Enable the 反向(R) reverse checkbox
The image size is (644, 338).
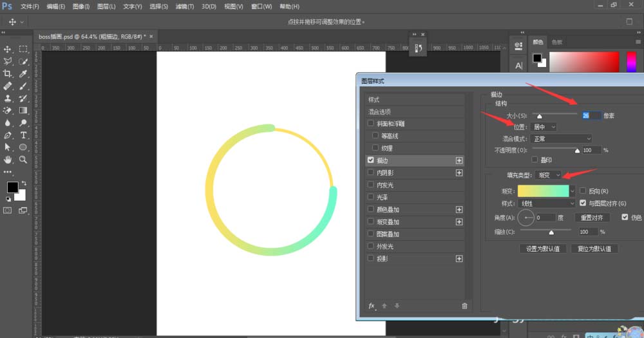583,191
